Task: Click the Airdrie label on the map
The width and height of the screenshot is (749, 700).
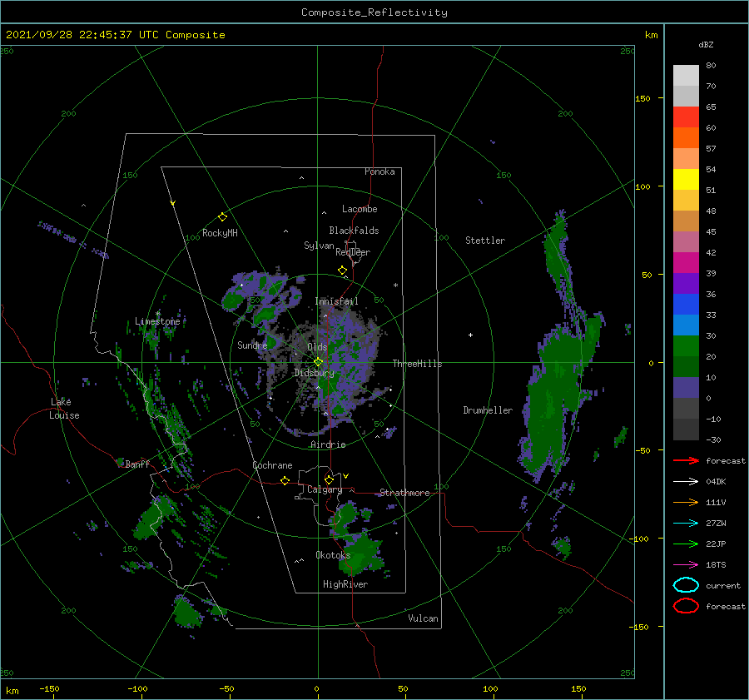Action: [x=328, y=444]
